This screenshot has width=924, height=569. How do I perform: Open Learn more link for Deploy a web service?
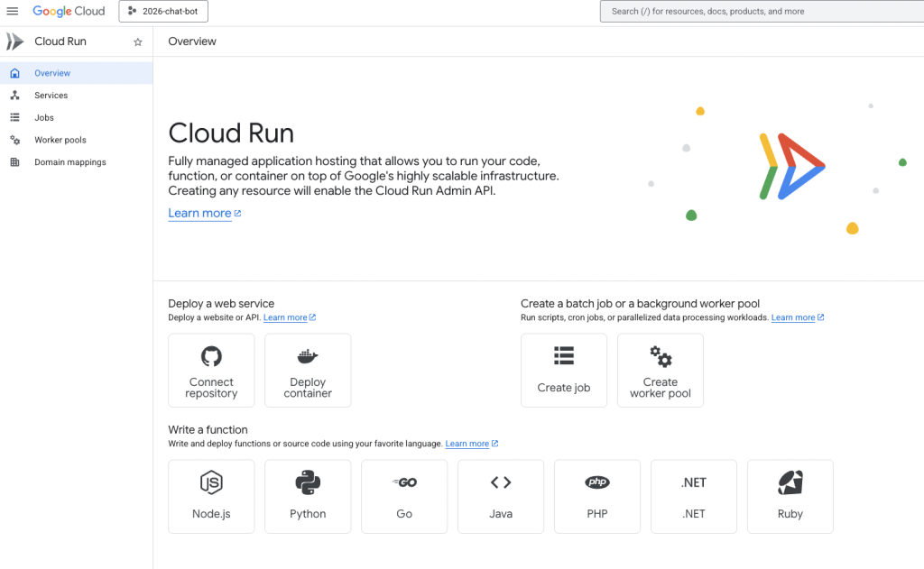285,317
